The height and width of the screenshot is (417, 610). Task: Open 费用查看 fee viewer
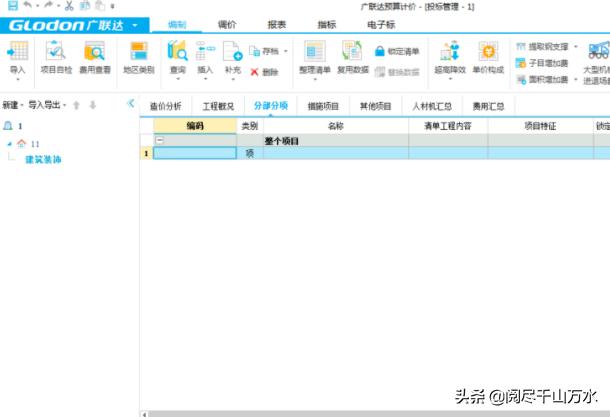click(95, 58)
